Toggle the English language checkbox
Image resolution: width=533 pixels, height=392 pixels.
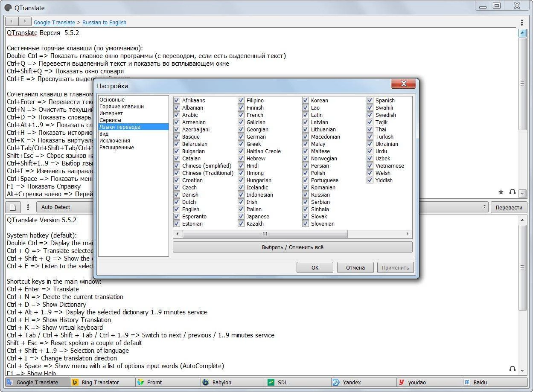(177, 209)
